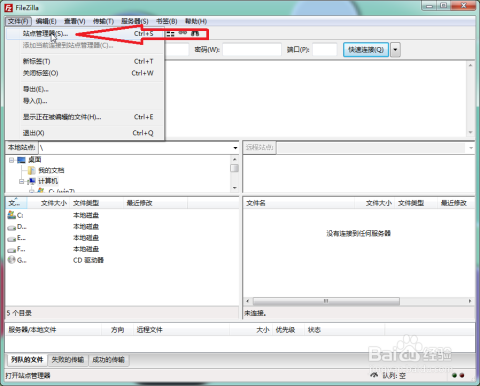Switch to 成功的传输 tab
The width and height of the screenshot is (480, 386).
pyautogui.click(x=108, y=360)
